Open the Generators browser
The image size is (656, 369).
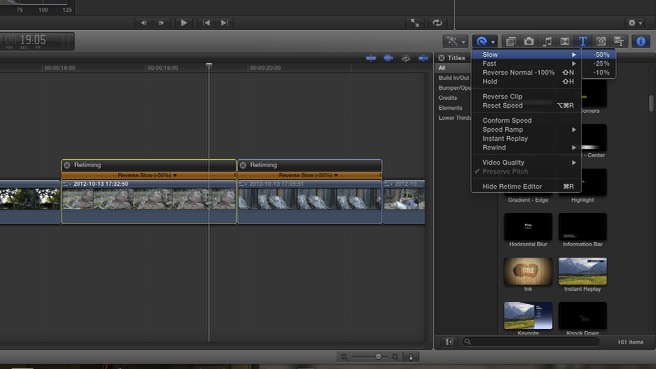(601, 41)
